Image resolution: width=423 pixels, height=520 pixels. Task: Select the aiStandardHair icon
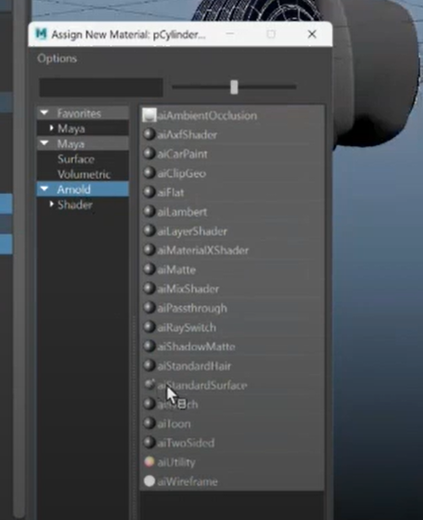pos(149,366)
